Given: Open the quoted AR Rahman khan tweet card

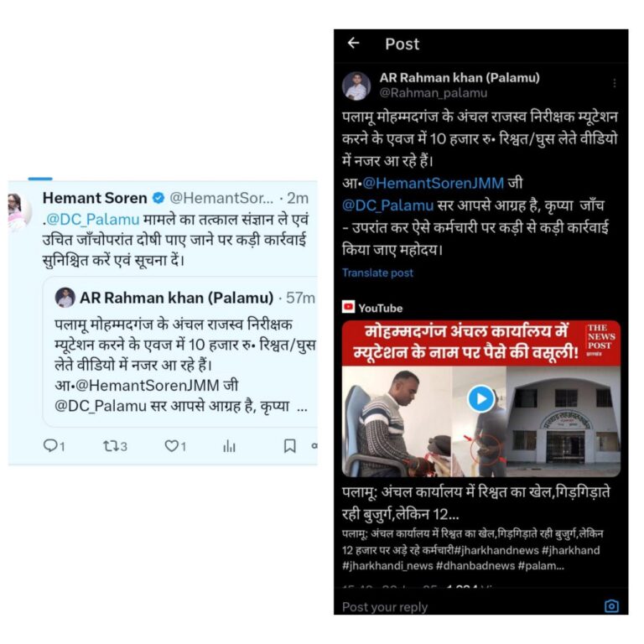Looking at the screenshot, I should [181, 352].
